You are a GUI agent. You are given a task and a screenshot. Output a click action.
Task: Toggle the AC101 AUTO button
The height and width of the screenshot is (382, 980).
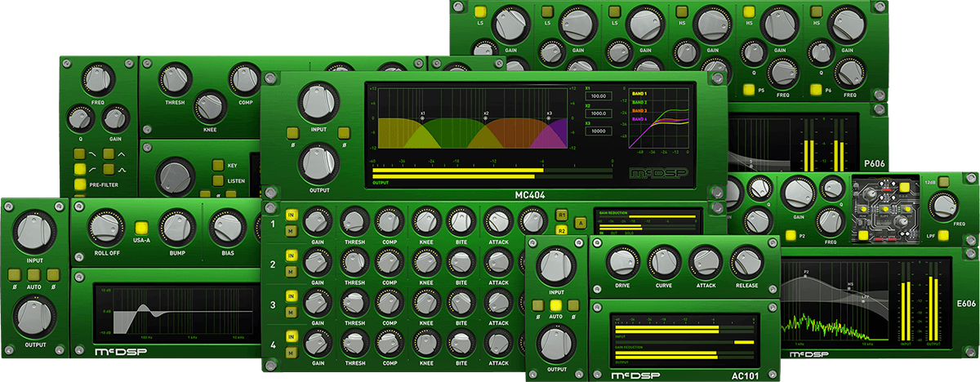coord(557,305)
